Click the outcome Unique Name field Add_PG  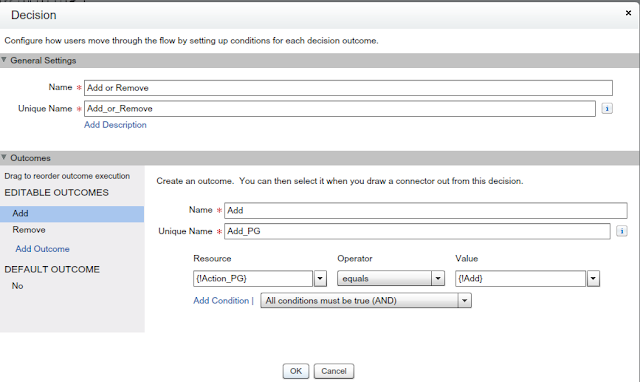pos(417,231)
